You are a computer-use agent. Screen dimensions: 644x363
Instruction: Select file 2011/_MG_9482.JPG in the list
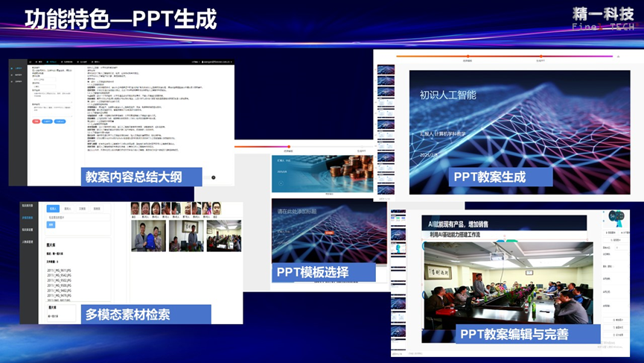[59, 290]
